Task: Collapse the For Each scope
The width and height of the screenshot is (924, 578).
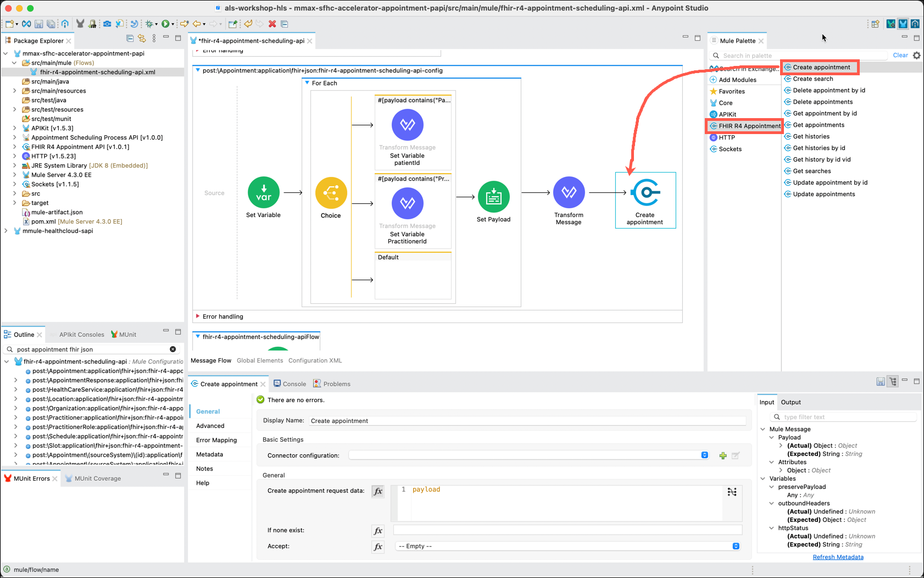Action: [x=307, y=83]
